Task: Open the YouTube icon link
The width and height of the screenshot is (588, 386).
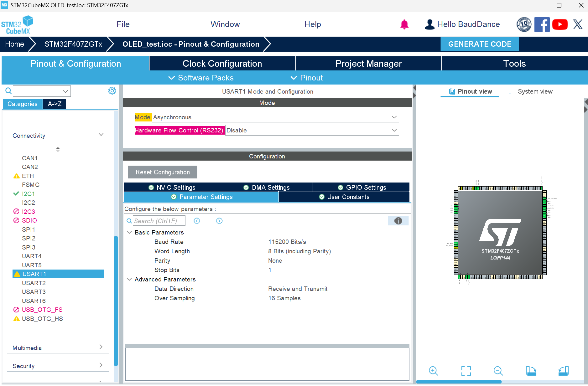Action: 560,24
